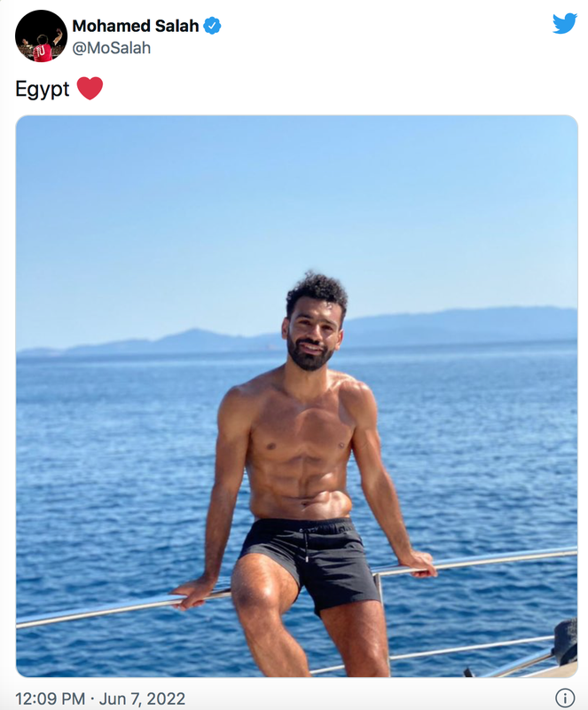Open the tweet info circle icon
This screenshot has width=588, height=710.
tap(565, 698)
